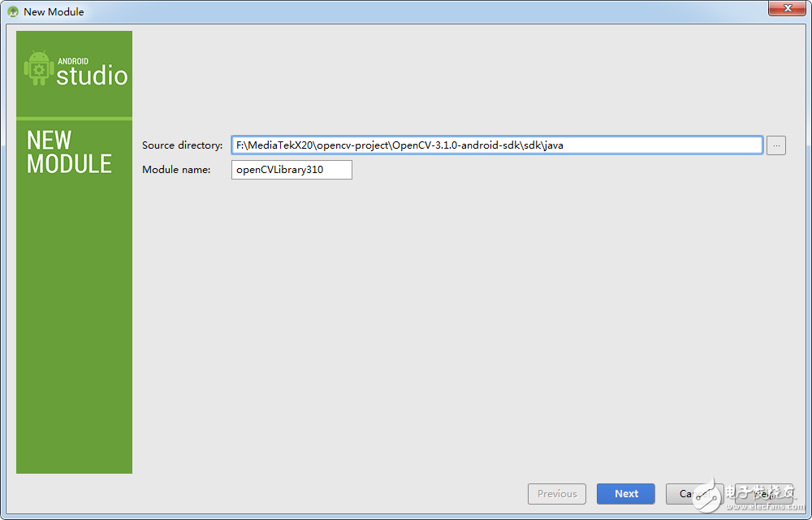The image size is (812, 520).
Task: Open the Source directory browse (...) button
Action: [775, 145]
